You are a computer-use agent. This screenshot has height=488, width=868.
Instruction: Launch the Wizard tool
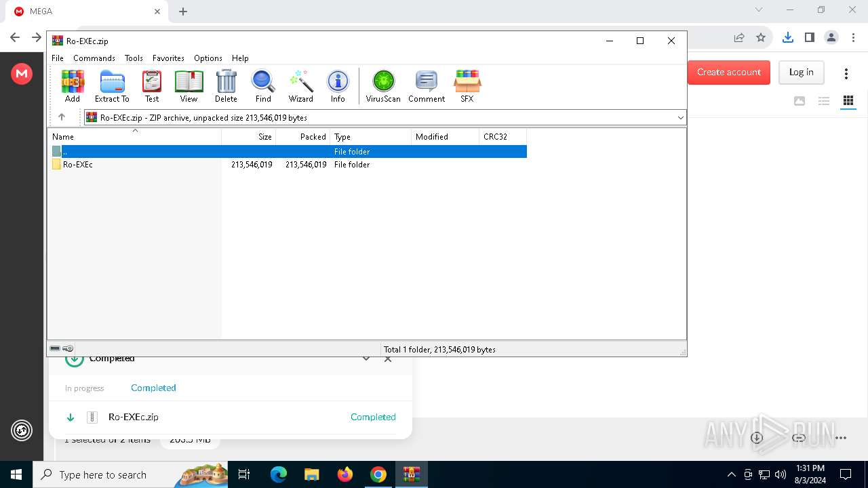(x=300, y=87)
